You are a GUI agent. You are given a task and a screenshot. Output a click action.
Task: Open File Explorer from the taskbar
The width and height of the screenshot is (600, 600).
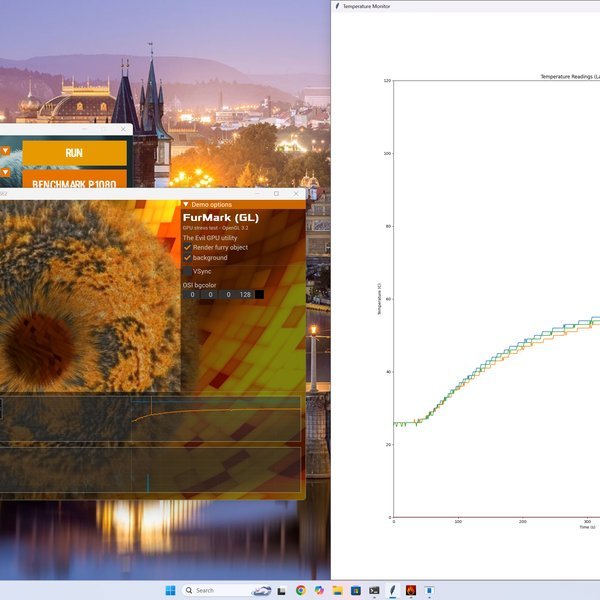(x=338, y=590)
